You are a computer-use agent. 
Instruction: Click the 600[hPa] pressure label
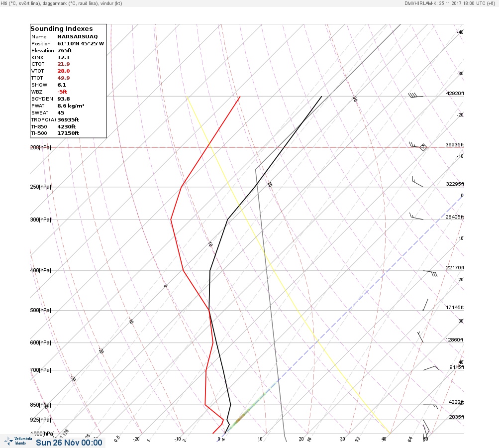pos(40,342)
